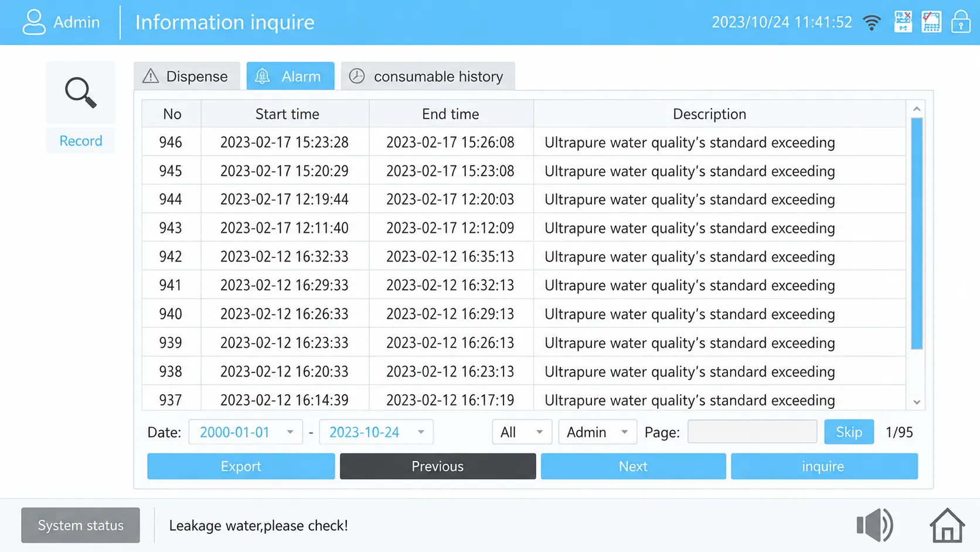The height and width of the screenshot is (552, 980).
Task: Select the Alarm tab
Action: point(290,76)
